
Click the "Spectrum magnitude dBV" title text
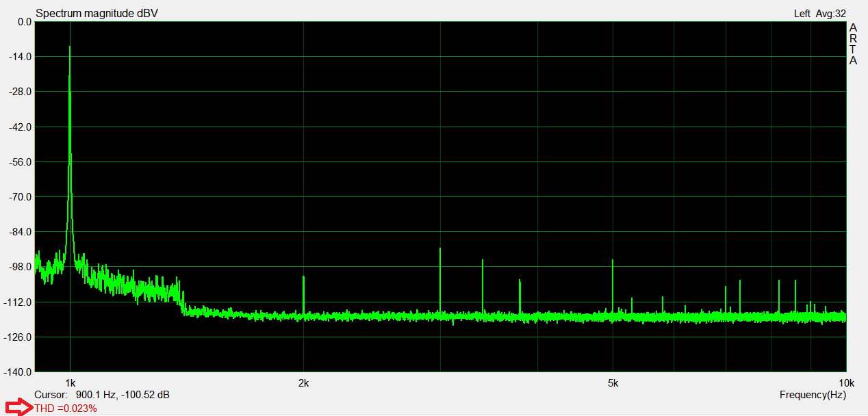97,14
